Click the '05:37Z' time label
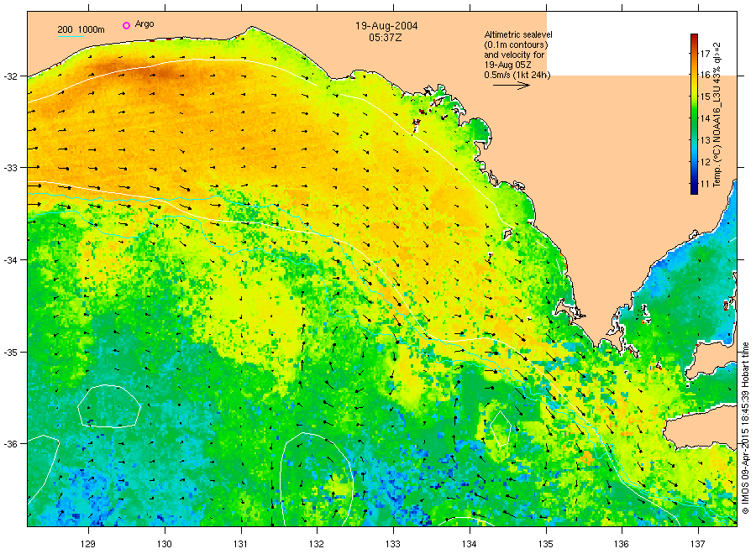The width and height of the screenshot is (756, 554). click(x=386, y=38)
